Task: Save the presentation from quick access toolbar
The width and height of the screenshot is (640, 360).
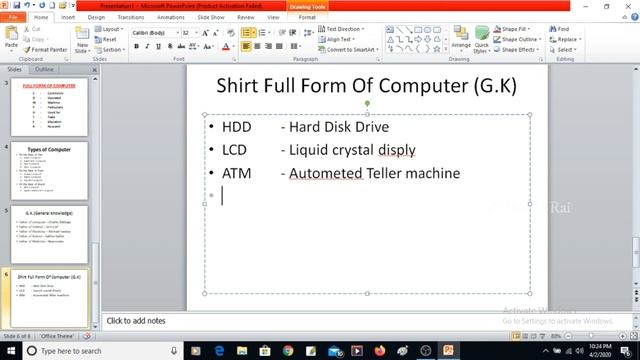Action: pos(16,5)
